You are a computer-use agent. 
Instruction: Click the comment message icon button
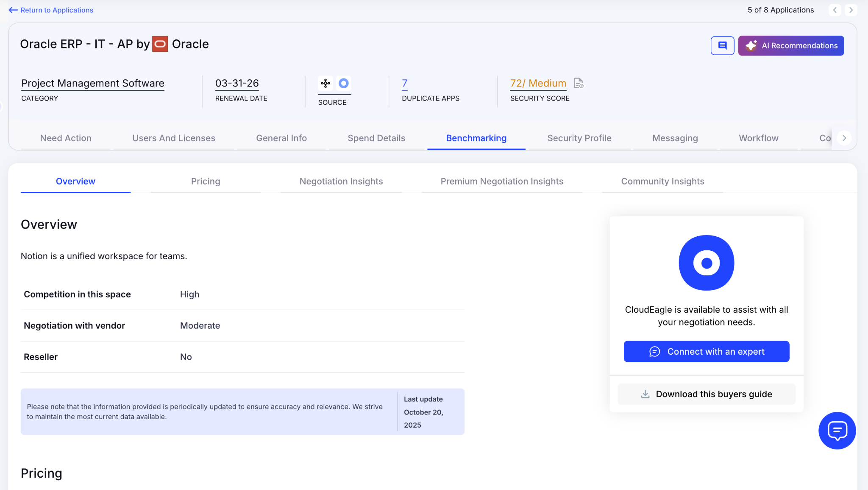point(722,45)
